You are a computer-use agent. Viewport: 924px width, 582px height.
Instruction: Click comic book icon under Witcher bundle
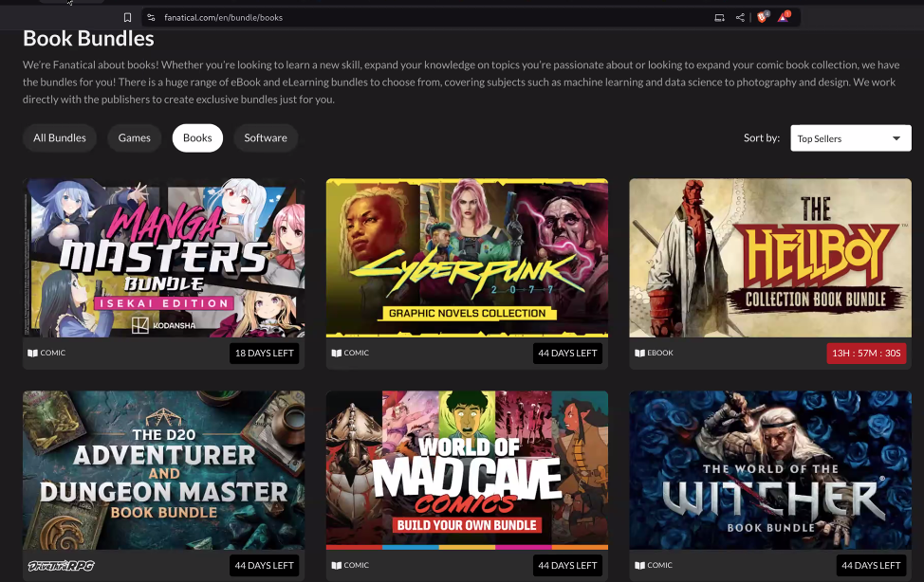point(639,565)
